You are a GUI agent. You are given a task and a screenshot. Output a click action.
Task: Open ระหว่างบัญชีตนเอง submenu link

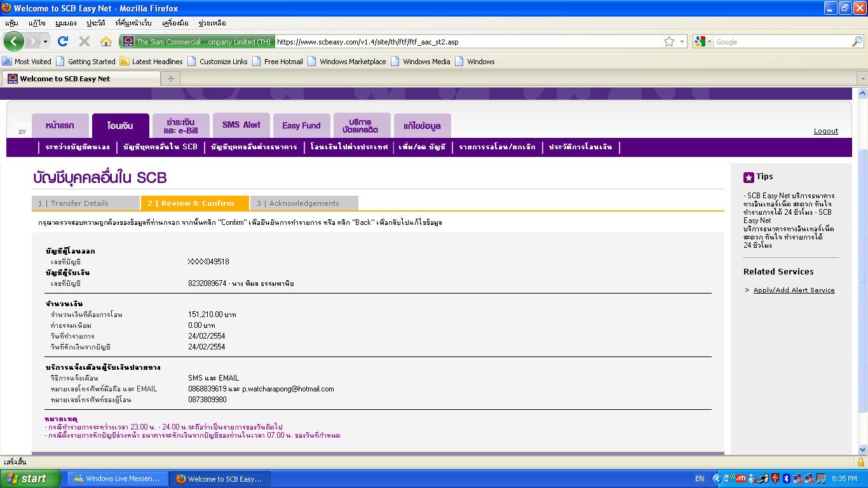(x=78, y=147)
